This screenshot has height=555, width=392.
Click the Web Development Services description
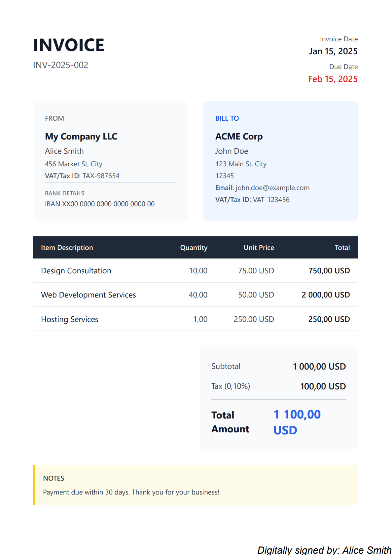pos(88,295)
